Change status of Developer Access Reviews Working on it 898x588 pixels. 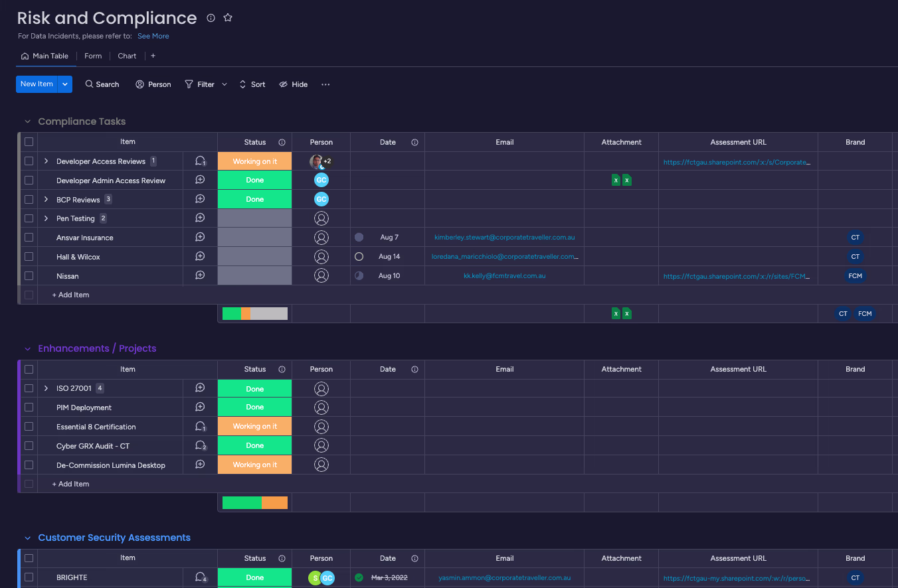pyautogui.click(x=255, y=161)
